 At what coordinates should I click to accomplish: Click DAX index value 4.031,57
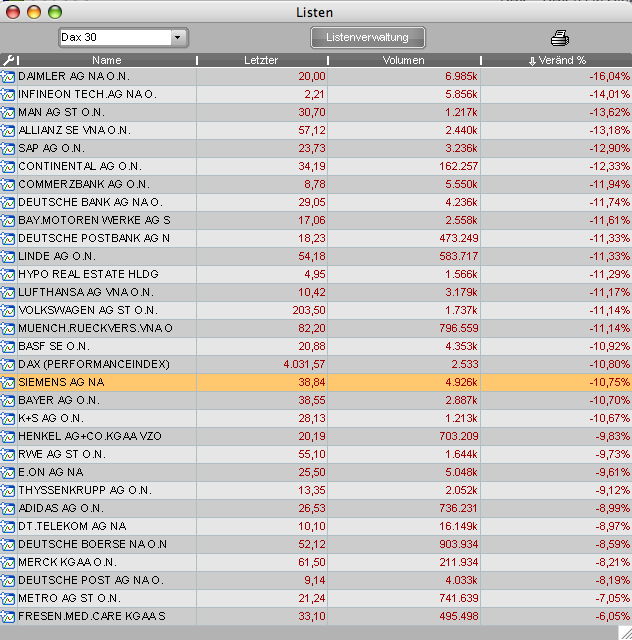[305, 364]
